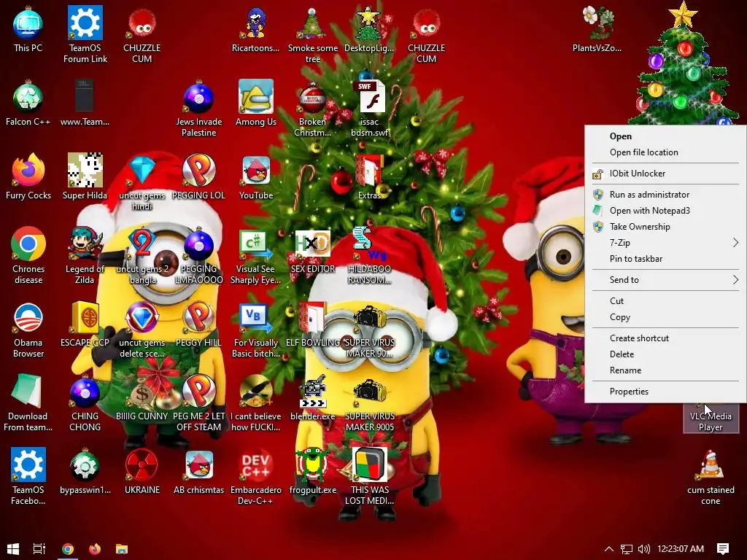Select the DesktopLig... Christmas tree icon
Screen dimensions: 747x560
tap(369, 29)
